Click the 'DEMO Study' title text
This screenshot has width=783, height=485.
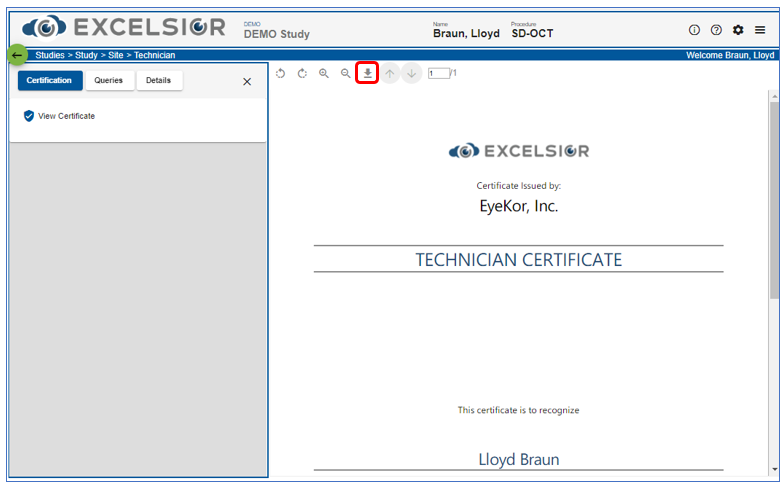click(277, 34)
